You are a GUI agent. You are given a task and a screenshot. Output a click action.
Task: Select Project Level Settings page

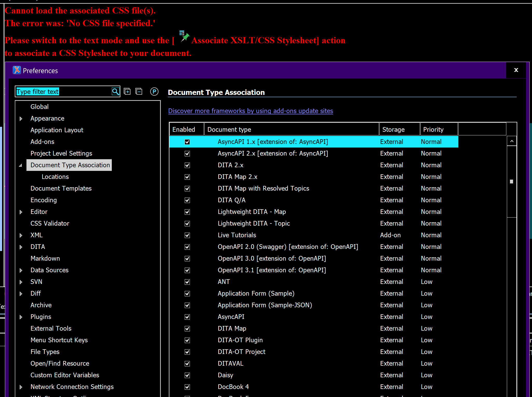tap(61, 154)
